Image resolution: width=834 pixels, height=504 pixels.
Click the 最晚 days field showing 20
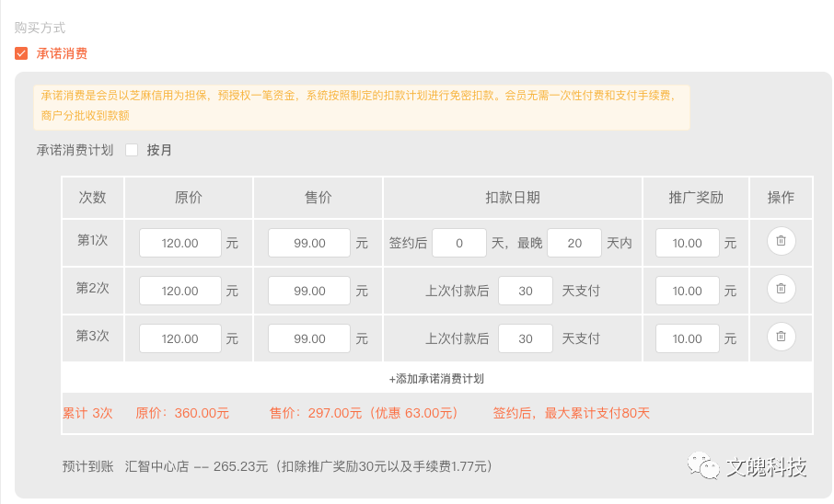pyautogui.click(x=574, y=243)
